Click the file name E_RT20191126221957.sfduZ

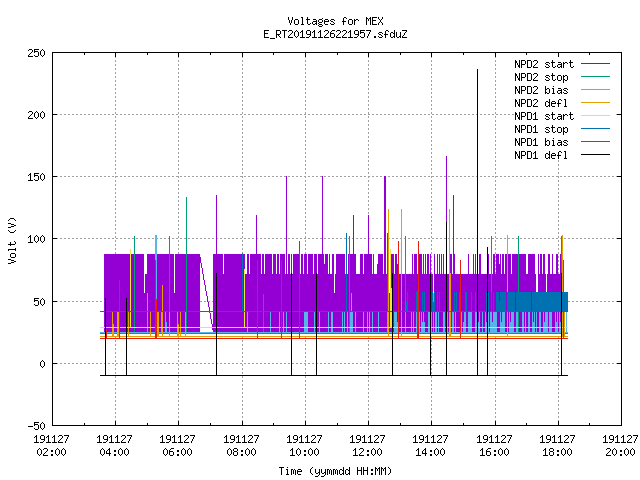click(335, 34)
